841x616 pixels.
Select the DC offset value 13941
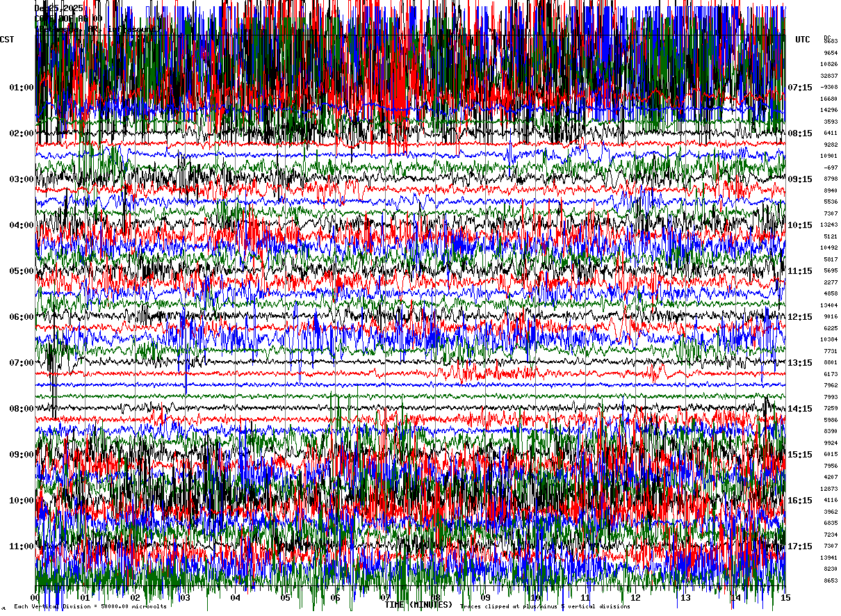(828, 558)
